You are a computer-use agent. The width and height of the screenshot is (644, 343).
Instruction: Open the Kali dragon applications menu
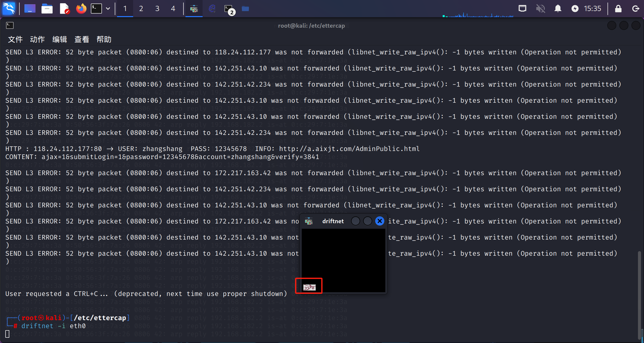coord(9,9)
